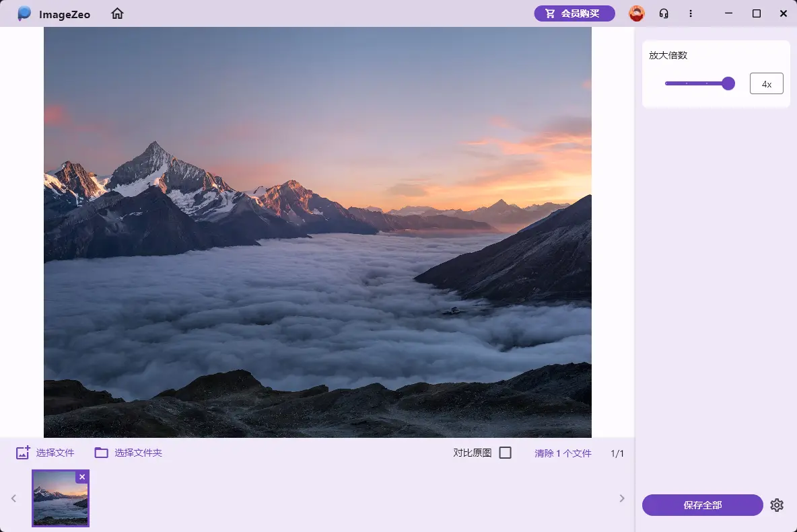The height and width of the screenshot is (532, 797).
Task: Click 选择文件 to add an image
Action: tap(45, 453)
